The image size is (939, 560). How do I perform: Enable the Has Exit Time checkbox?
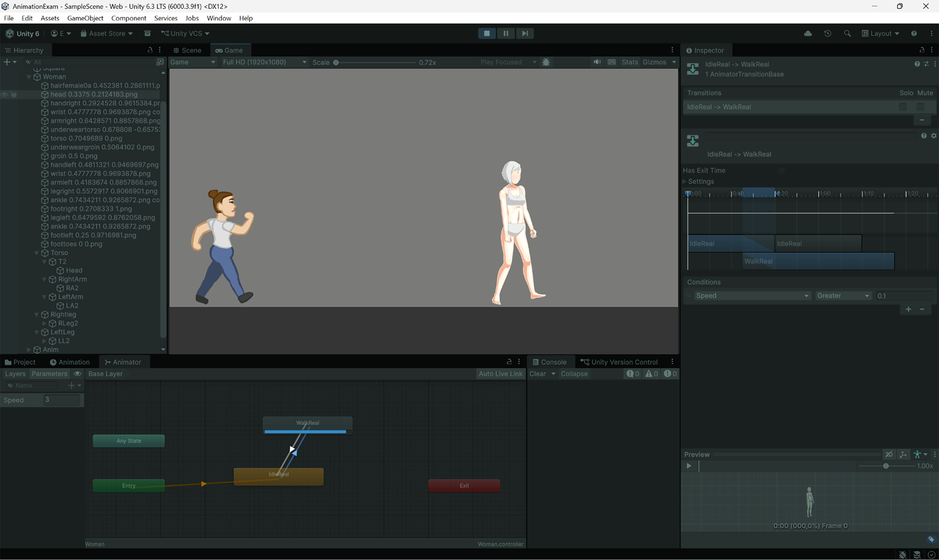[x=782, y=170]
